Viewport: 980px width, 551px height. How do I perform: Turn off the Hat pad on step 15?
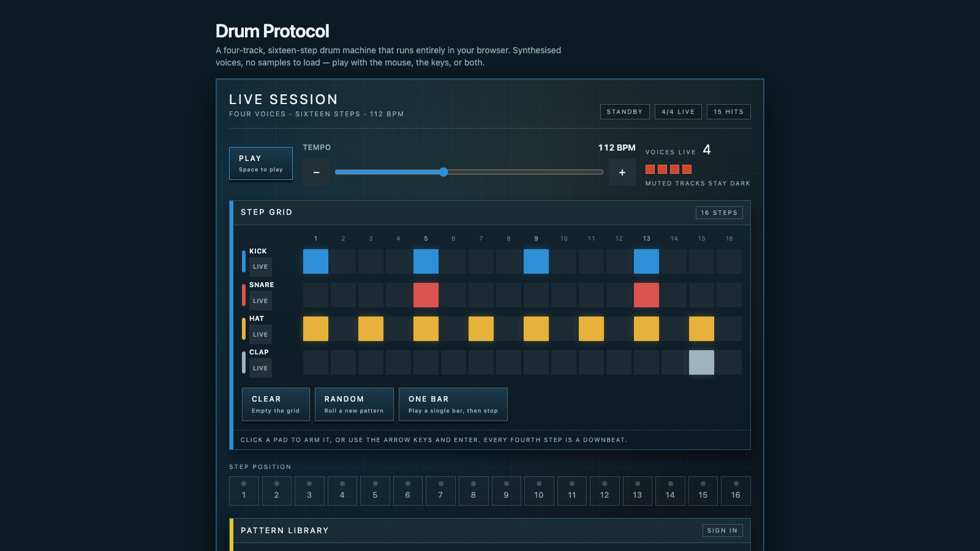(701, 329)
